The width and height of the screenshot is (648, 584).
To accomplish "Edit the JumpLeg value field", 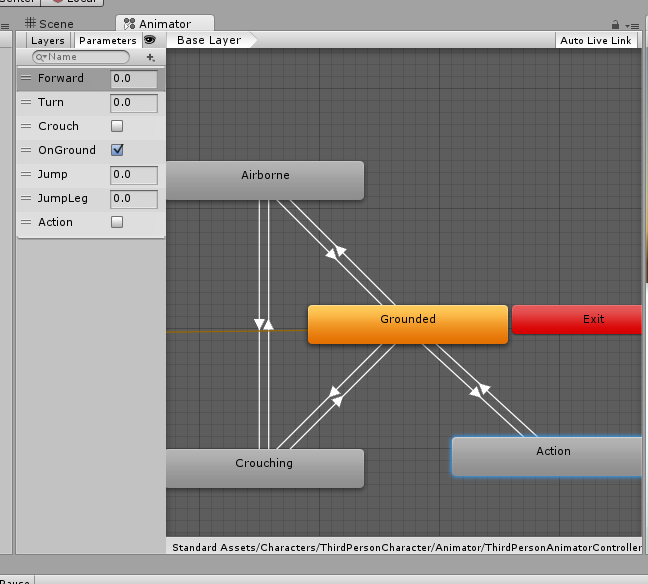I will point(133,198).
